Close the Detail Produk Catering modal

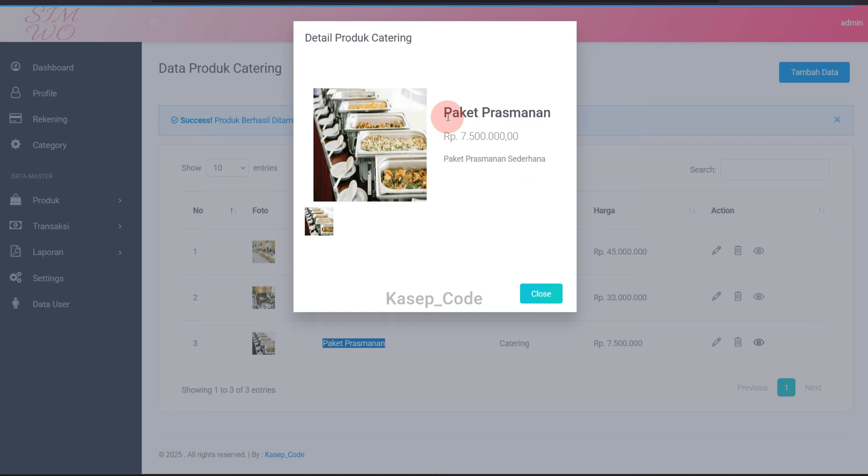point(541,293)
